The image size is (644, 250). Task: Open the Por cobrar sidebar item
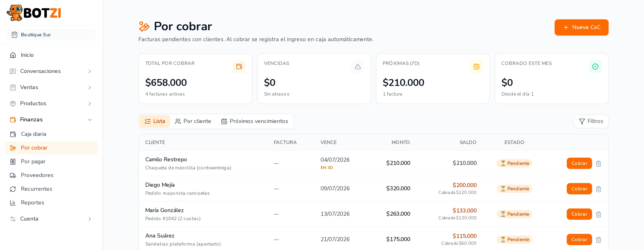(51, 148)
